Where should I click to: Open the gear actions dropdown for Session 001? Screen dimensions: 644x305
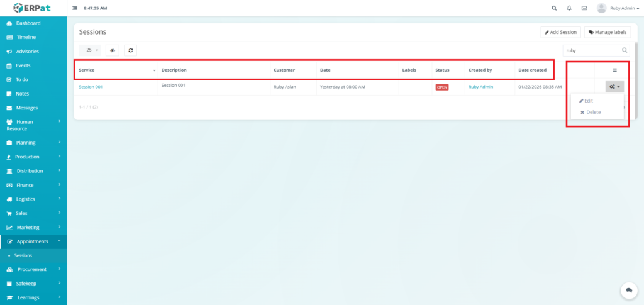614,87
